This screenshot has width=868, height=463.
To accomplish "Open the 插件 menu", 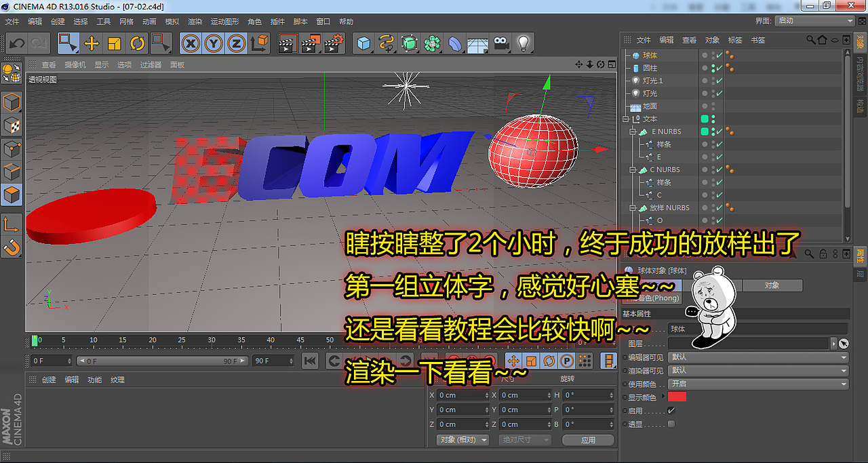I will click(278, 22).
